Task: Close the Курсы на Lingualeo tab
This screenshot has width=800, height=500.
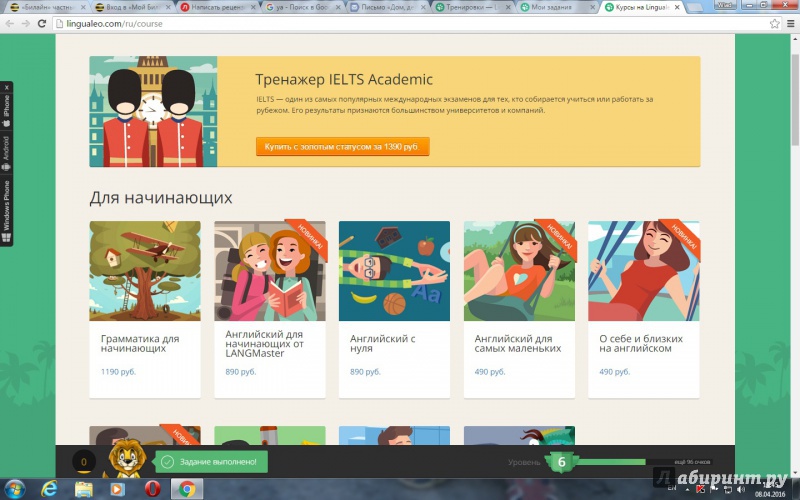Action: tap(677, 8)
